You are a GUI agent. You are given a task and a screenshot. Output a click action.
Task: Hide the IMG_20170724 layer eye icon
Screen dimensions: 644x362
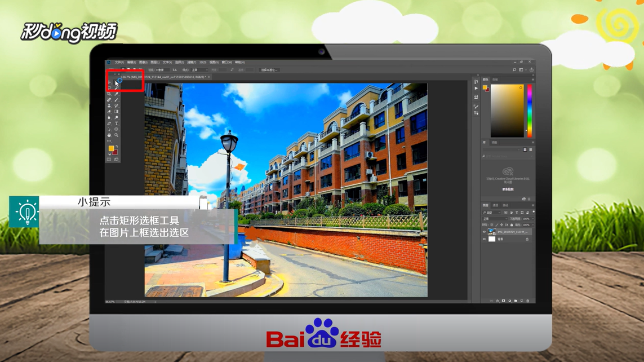(484, 232)
